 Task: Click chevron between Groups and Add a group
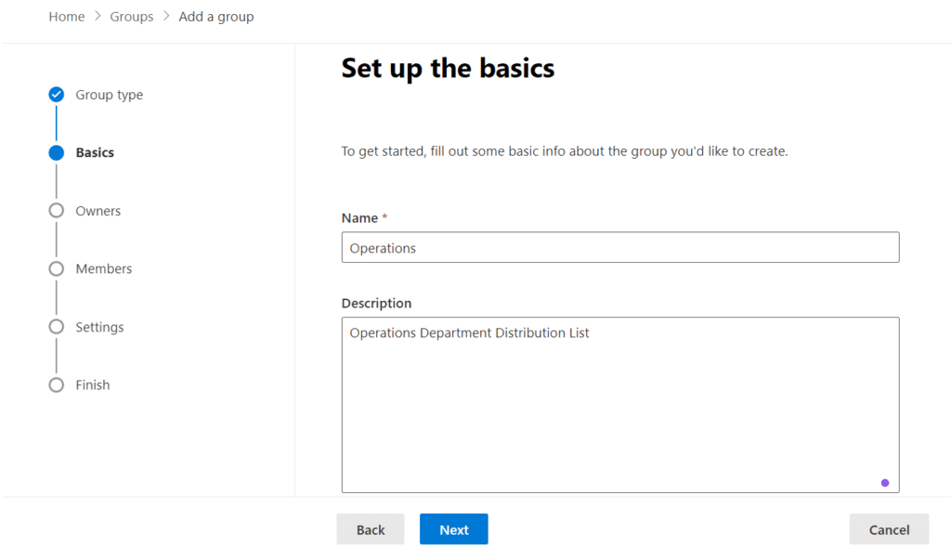click(166, 17)
